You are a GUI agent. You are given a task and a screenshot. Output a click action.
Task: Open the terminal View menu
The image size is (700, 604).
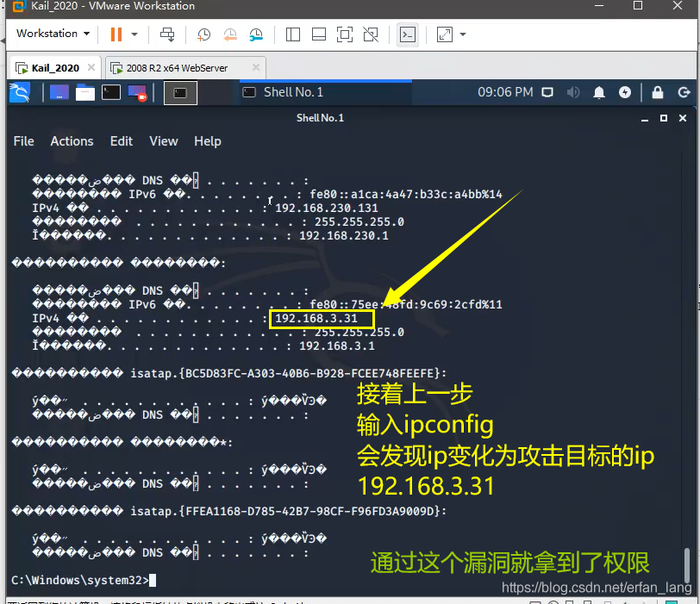tap(164, 141)
